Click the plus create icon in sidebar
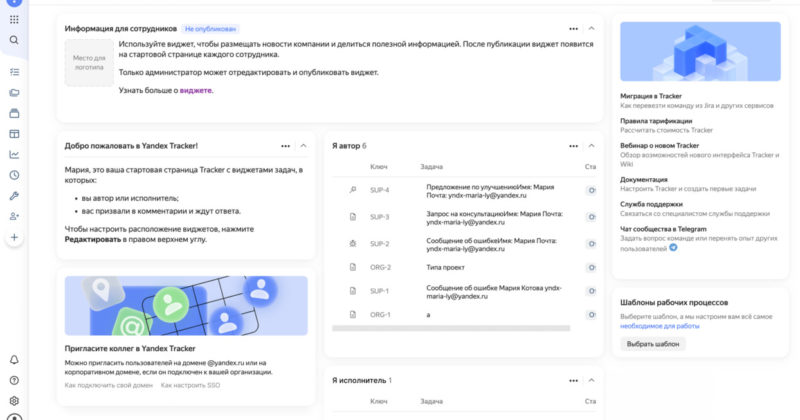 click(14, 238)
